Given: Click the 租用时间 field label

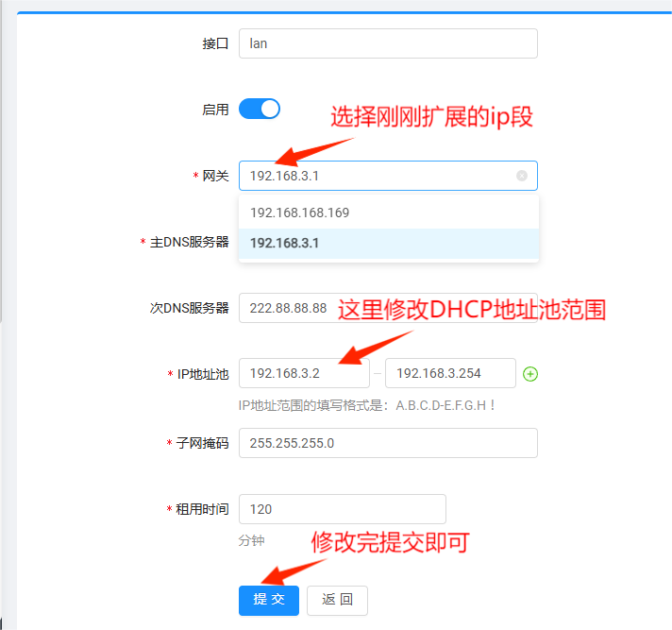Looking at the screenshot, I should click(x=203, y=509).
